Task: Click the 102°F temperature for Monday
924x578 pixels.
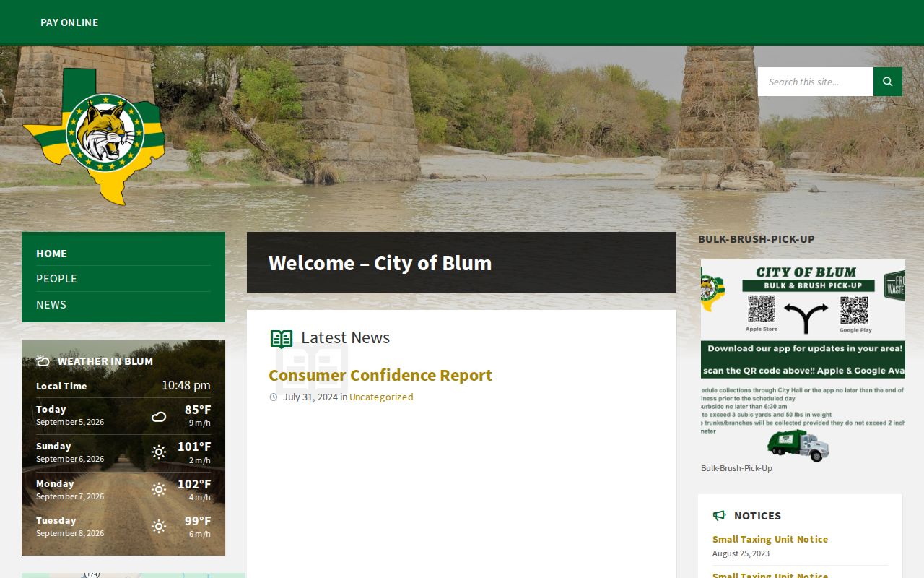Action: click(x=194, y=484)
